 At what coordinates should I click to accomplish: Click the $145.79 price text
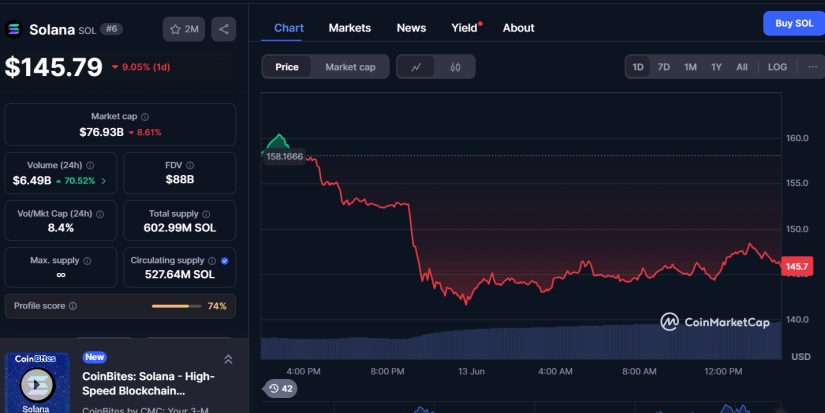pyautogui.click(x=54, y=67)
